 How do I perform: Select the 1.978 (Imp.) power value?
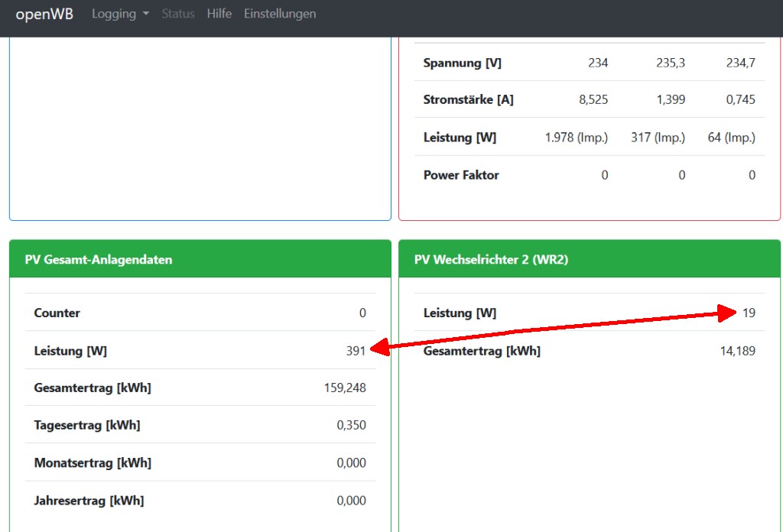coord(577,138)
